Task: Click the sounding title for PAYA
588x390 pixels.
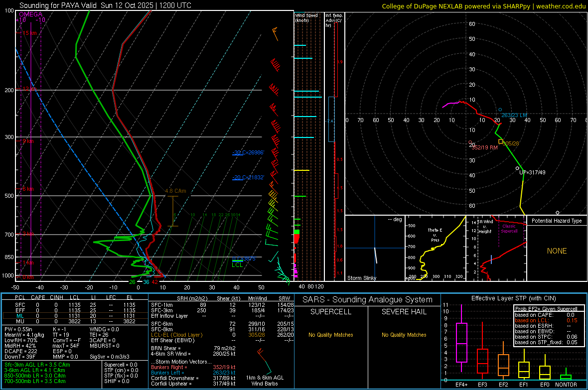Action: pos(105,5)
